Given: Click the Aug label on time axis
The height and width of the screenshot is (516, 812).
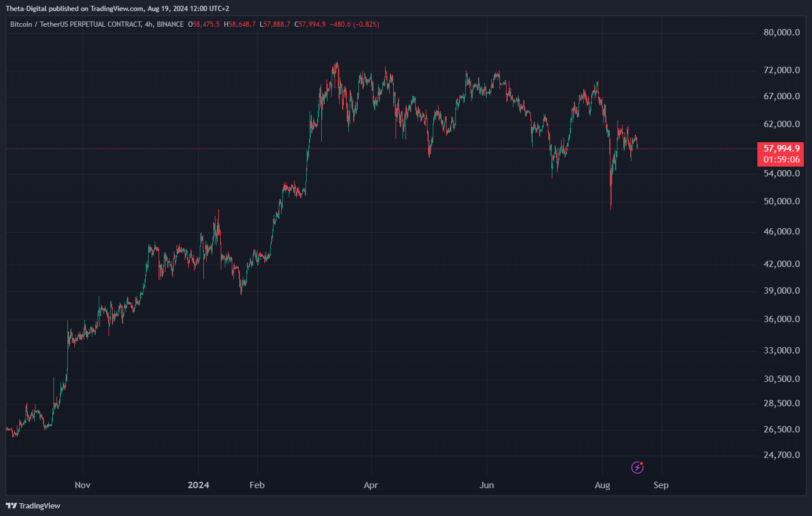Looking at the screenshot, I should [602, 485].
